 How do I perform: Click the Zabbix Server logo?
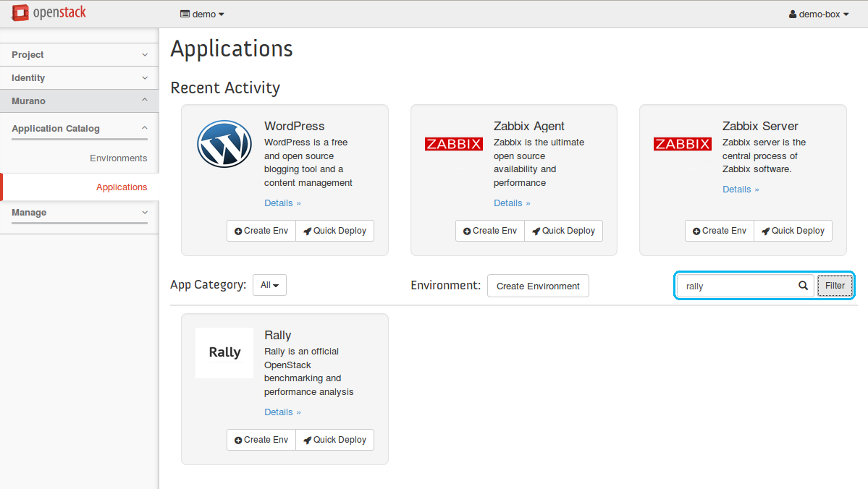[682, 144]
